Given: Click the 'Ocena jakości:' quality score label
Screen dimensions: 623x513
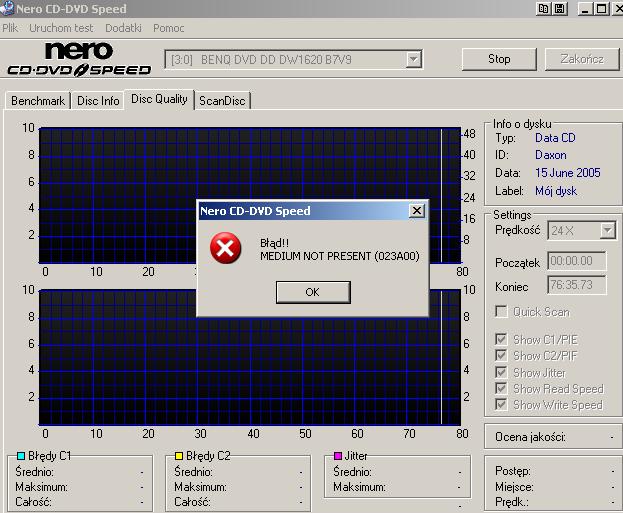Looking at the screenshot, I should (x=530, y=437).
